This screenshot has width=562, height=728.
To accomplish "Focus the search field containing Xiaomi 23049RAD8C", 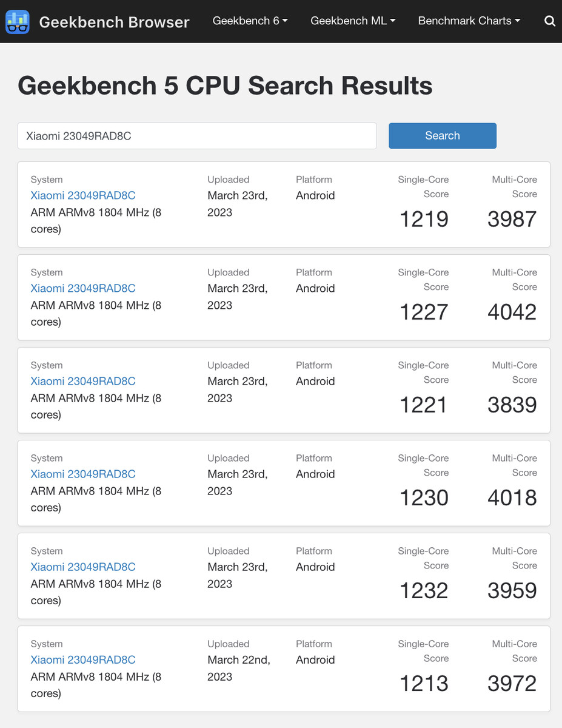I will point(197,136).
